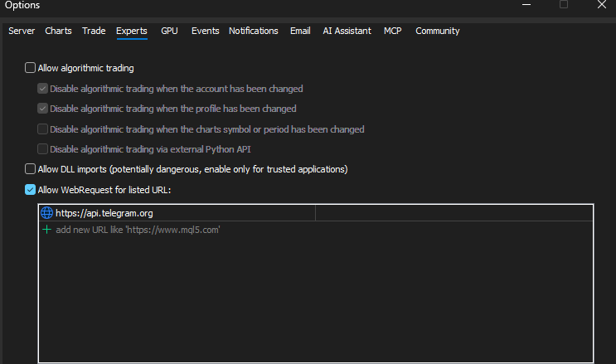
Task: Switch to the Notifications tab
Action: click(x=254, y=31)
